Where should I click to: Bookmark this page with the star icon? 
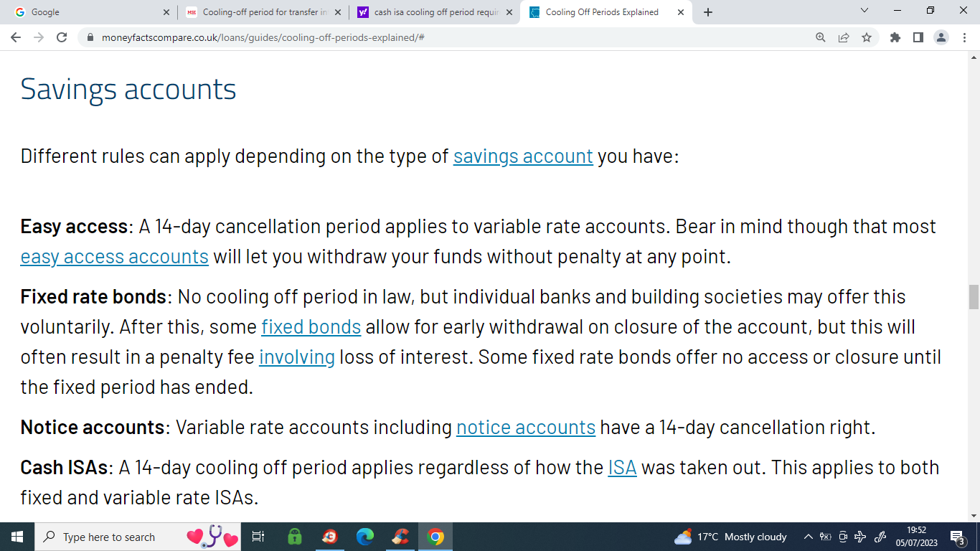[x=867, y=37]
